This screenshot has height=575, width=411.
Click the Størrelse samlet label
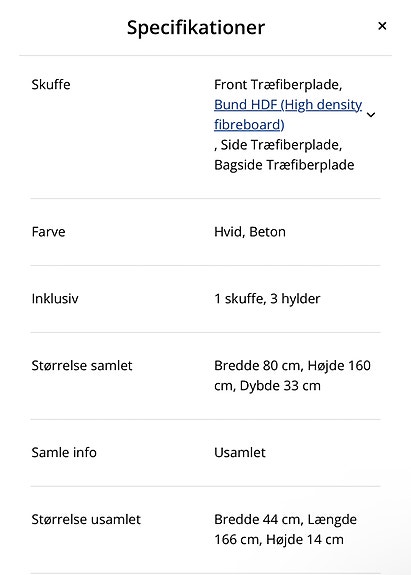tap(82, 365)
